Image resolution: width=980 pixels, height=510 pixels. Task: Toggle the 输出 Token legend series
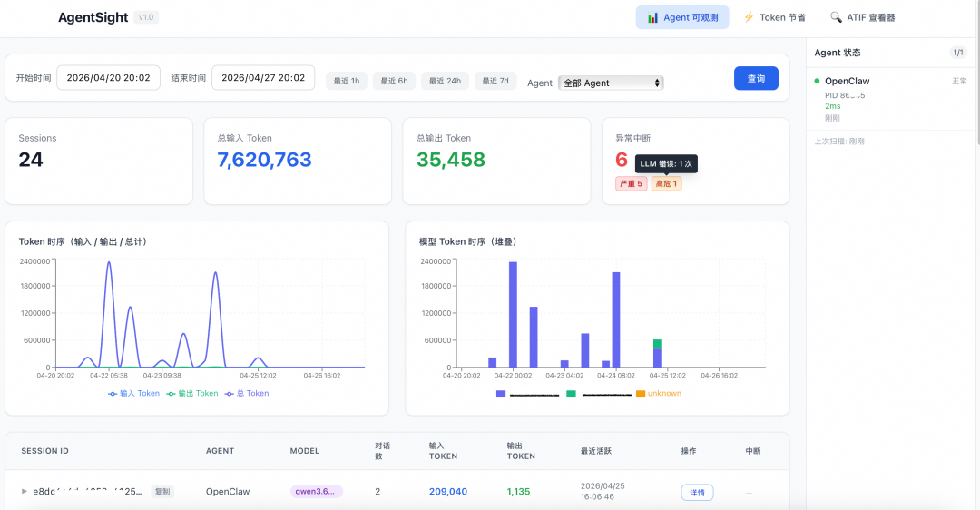[192, 393]
